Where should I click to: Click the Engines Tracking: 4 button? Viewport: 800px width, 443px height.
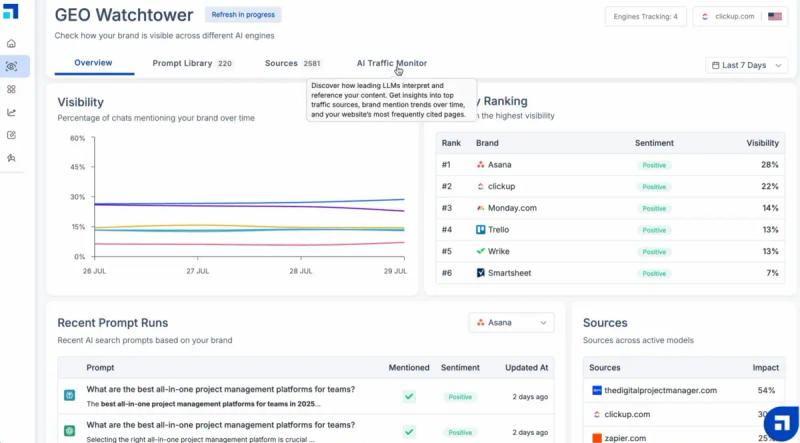(x=645, y=16)
